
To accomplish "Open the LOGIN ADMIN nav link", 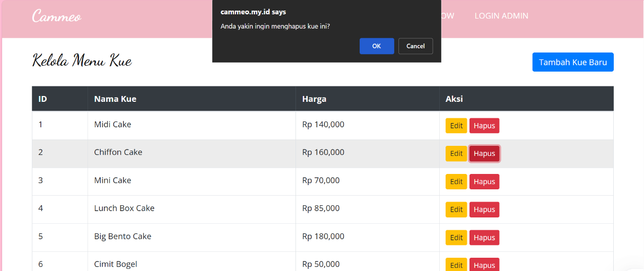I will (501, 16).
